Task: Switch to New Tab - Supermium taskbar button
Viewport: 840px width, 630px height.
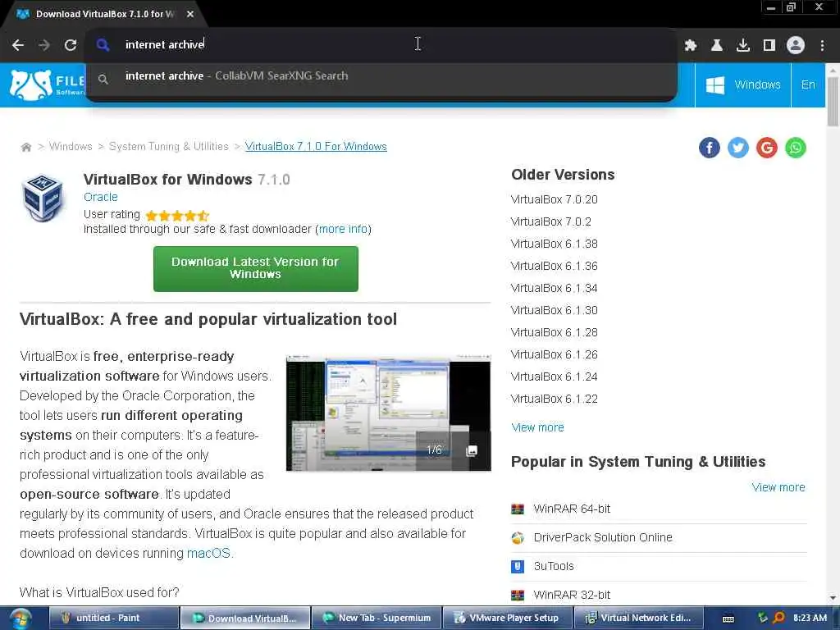Action: point(376,619)
